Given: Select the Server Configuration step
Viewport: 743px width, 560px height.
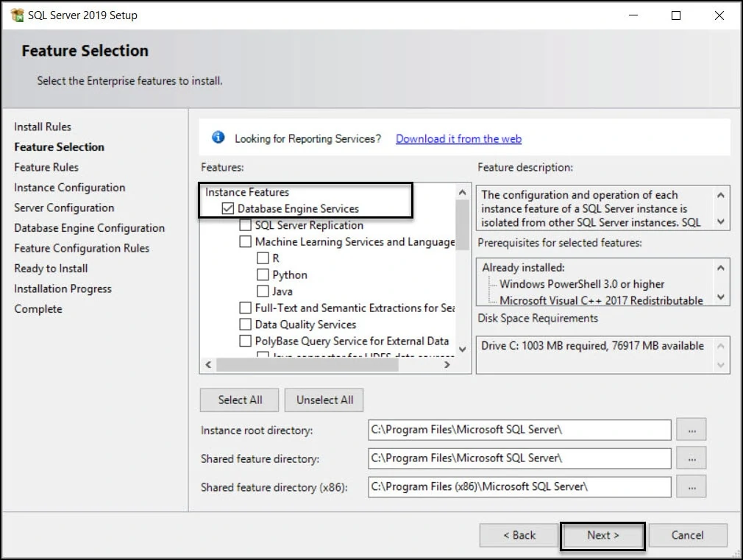Looking at the screenshot, I should pyautogui.click(x=64, y=208).
